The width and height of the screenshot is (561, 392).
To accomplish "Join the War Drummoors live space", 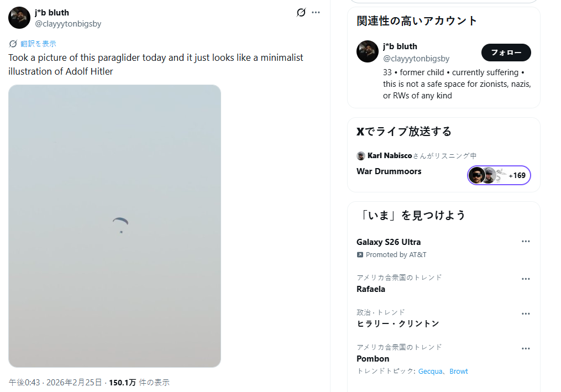I will click(x=389, y=171).
